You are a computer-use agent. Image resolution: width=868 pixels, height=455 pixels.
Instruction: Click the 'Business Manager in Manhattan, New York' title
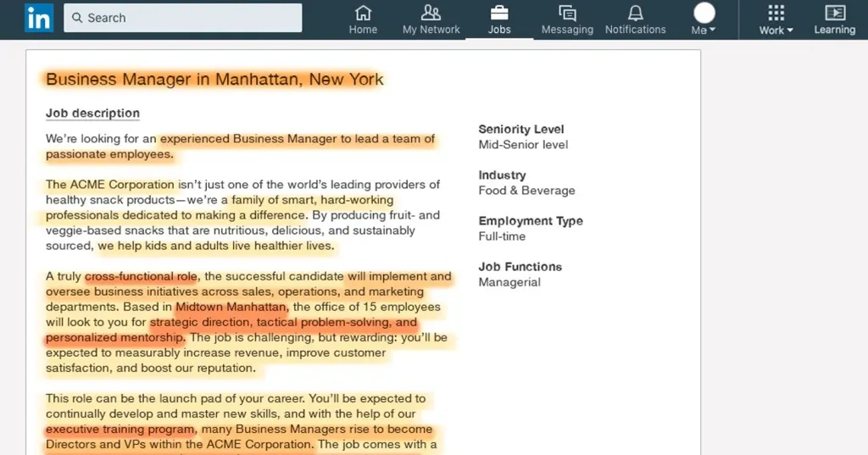214,79
